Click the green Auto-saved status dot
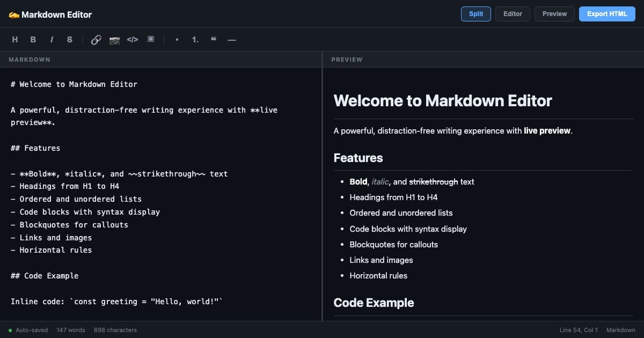 pos(10,330)
